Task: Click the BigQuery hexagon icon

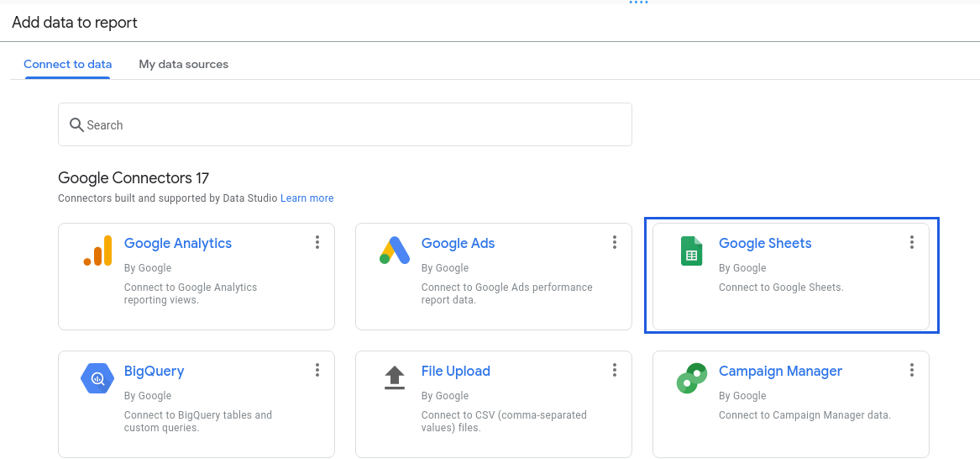Action: pos(97,378)
